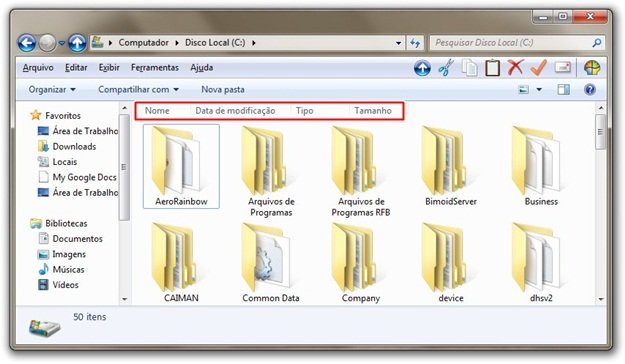Image resolution: width=625 pixels, height=364 pixels.
Task: Click the Nova pasta button
Action: (223, 89)
